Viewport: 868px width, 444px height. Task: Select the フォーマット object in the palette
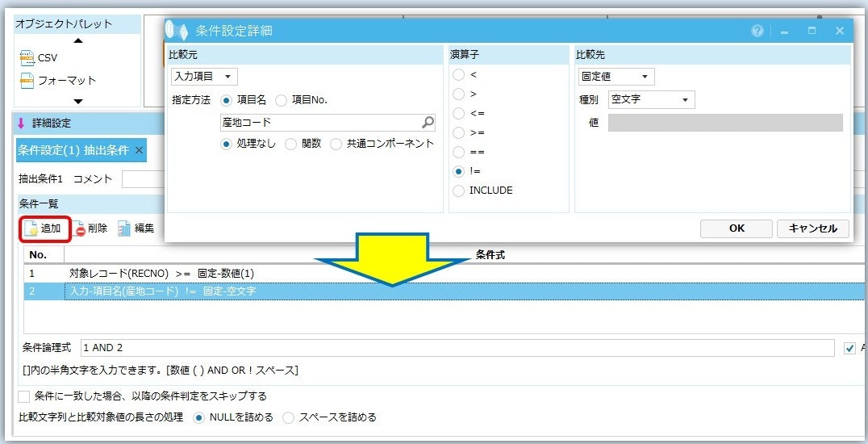tap(57, 81)
